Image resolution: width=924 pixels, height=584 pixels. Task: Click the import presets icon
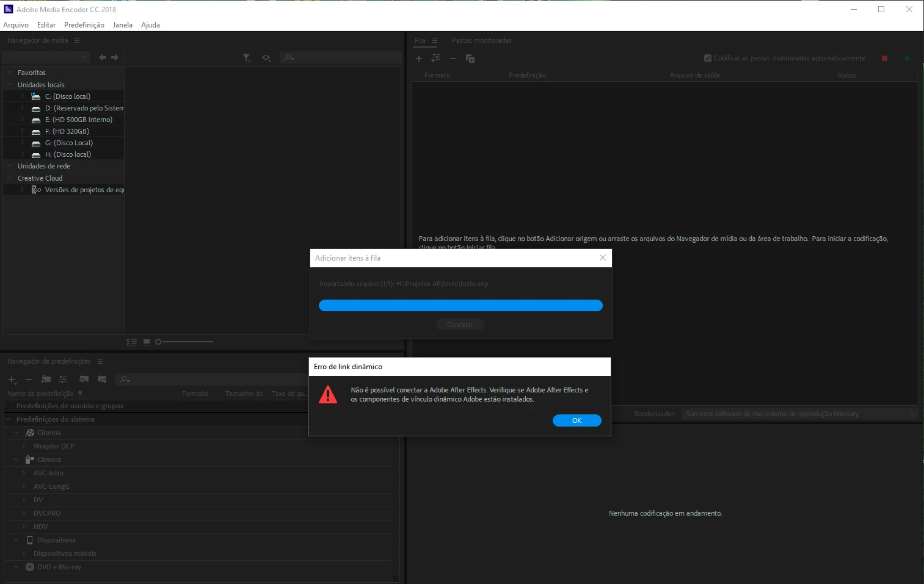(x=84, y=380)
